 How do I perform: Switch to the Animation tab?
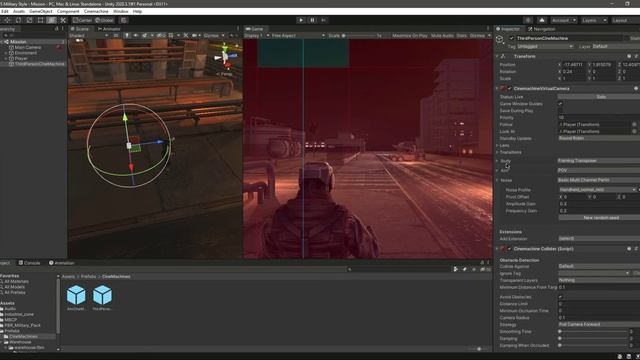62,263
